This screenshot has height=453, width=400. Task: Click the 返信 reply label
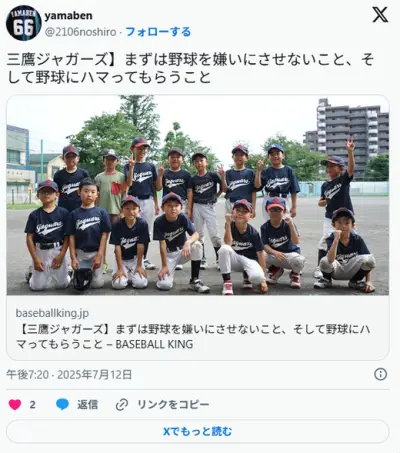88,405
